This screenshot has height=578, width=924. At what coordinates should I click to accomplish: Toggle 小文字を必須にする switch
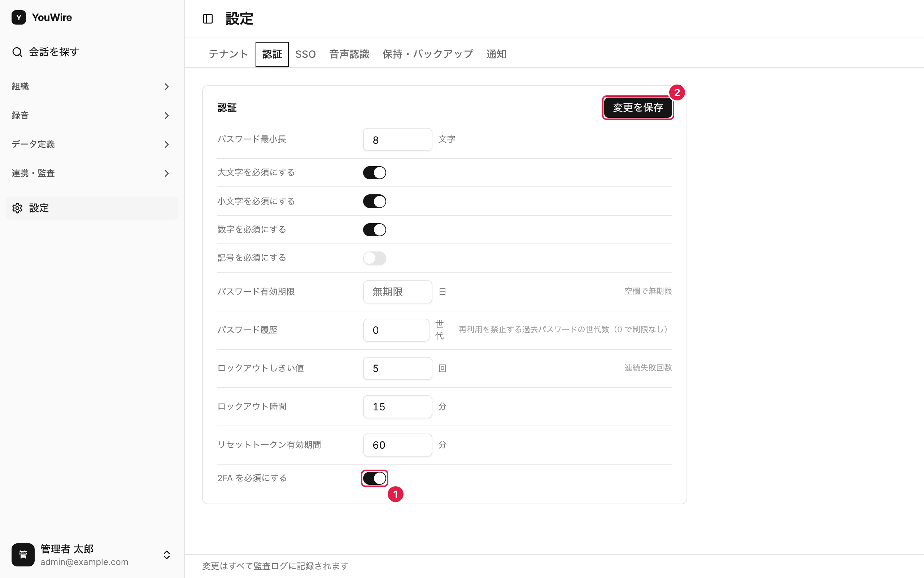pos(375,201)
